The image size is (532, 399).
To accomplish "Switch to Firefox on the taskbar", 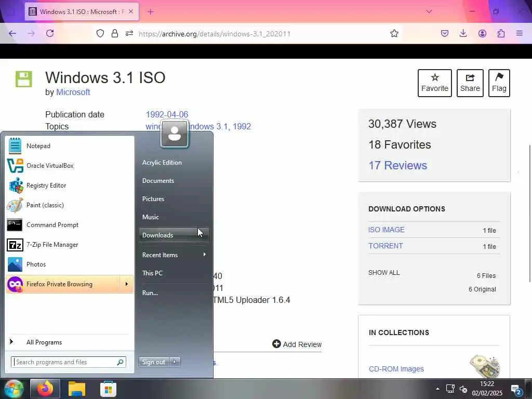I will click(x=45, y=389).
